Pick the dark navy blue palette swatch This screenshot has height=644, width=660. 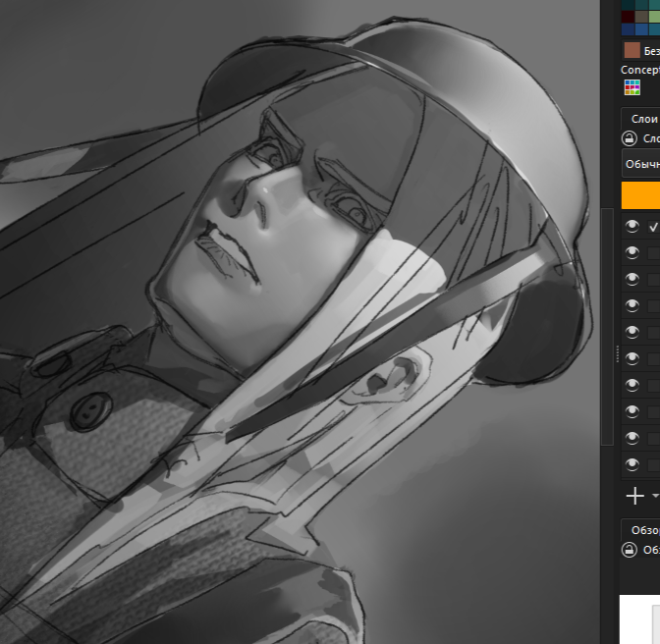point(628,29)
